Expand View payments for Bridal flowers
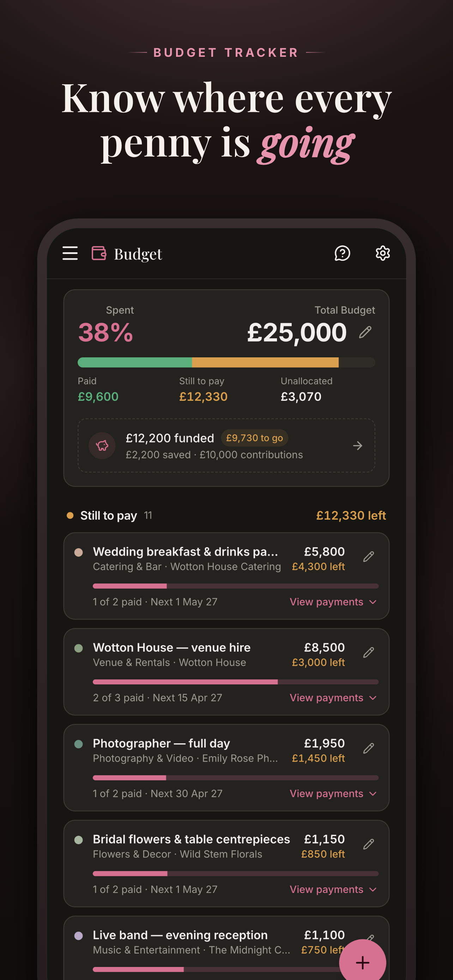 (x=333, y=889)
